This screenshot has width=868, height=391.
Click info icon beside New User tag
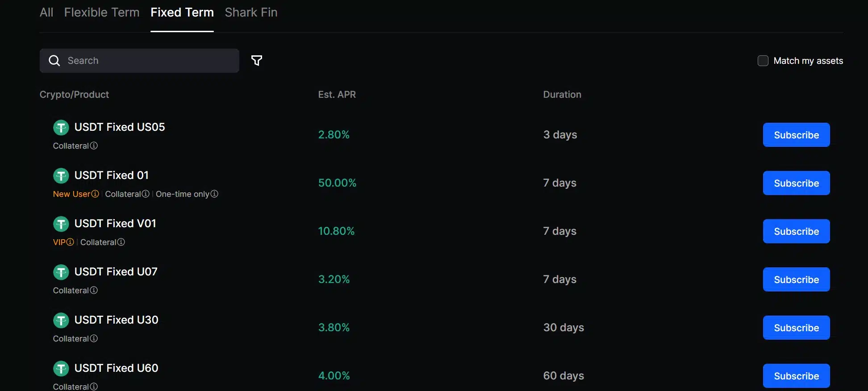click(95, 194)
